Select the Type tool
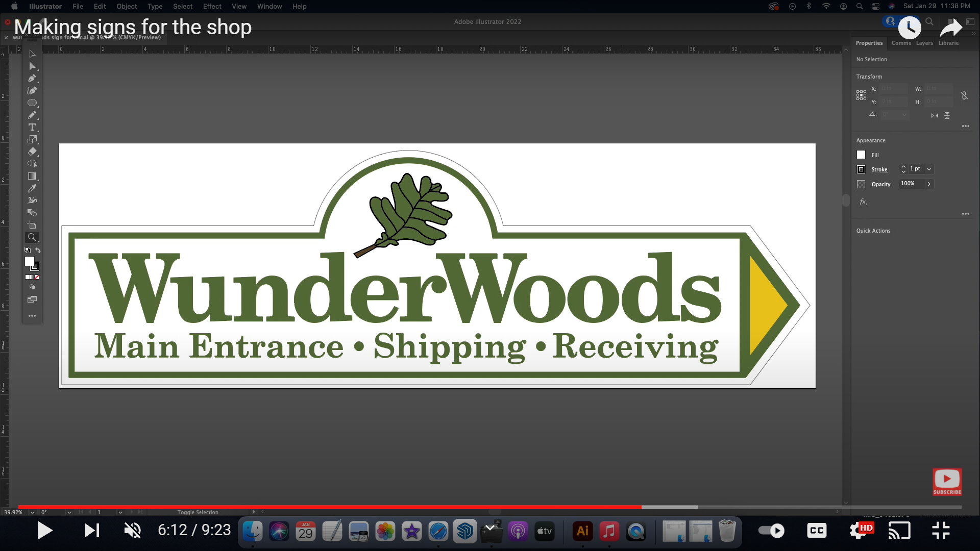This screenshot has width=980, height=551. click(32, 128)
